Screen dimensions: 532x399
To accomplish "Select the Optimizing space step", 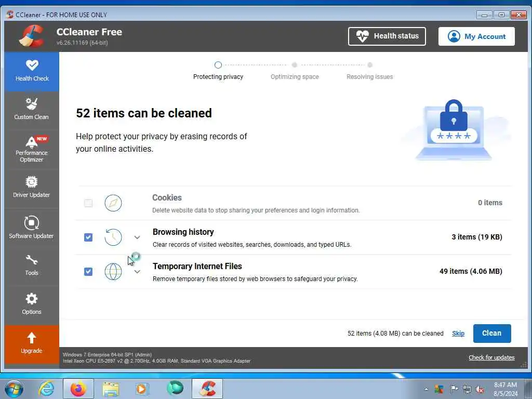I will [295, 71].
